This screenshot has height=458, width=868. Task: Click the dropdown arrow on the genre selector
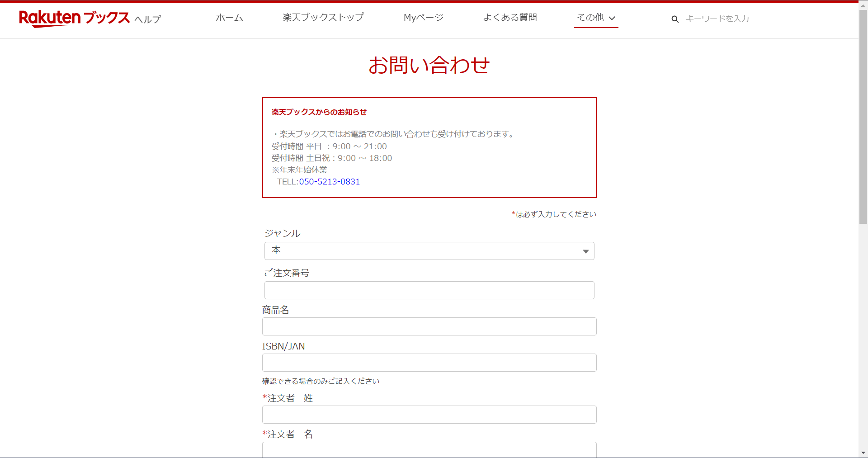[x=586, y=251]
